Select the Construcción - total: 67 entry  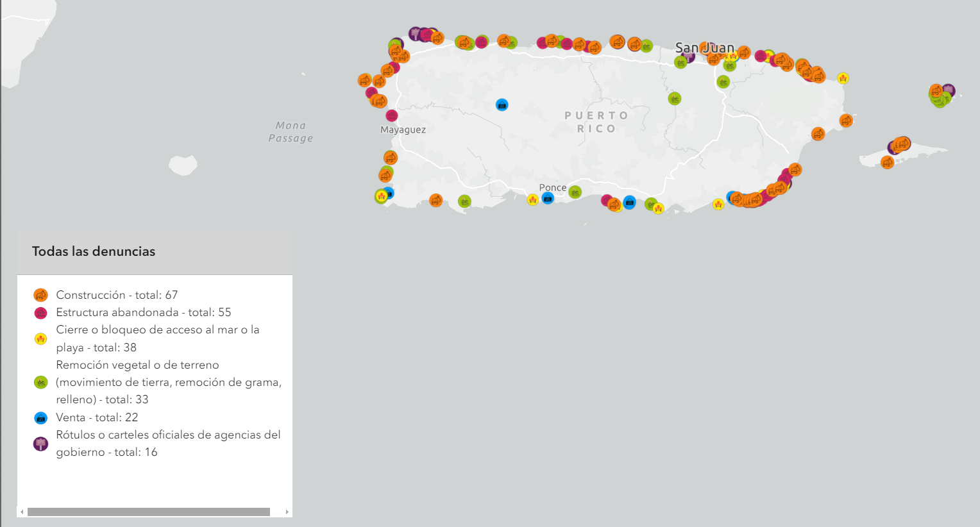[x=117, y=295]
